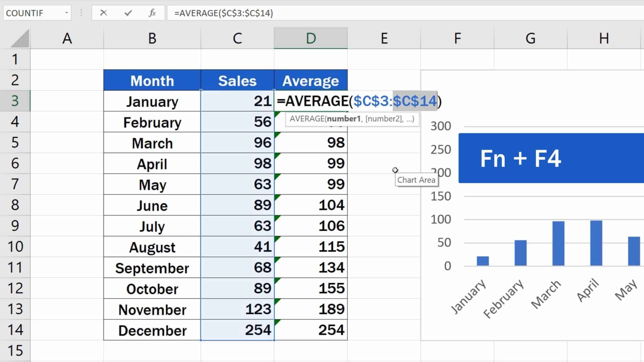Screen dimensions: 644x362
Task: Click the June cell
Action: point(152,205)
